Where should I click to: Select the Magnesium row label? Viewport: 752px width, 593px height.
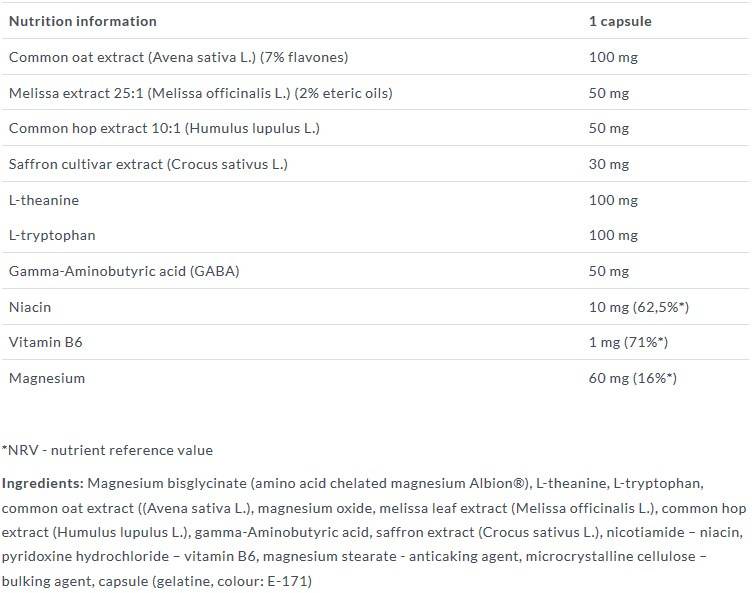click(47, 378)
